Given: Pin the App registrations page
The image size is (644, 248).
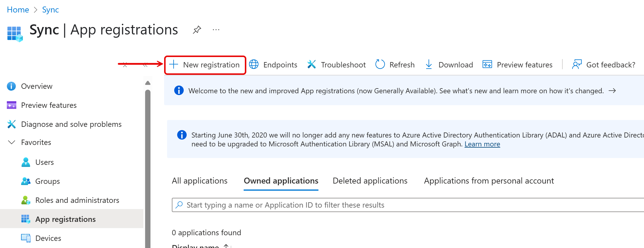Looking at the screenshot, I should pos(197,30).
